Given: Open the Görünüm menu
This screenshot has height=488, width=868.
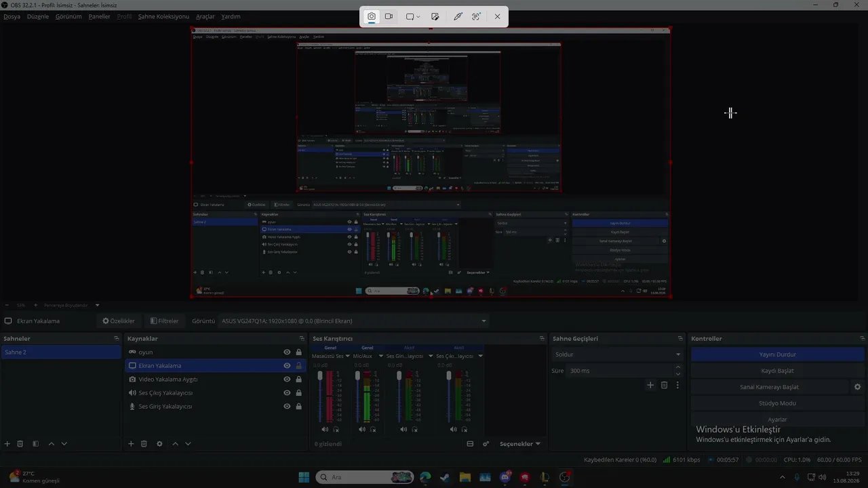Looking at the screenshot, I should pyautogui.click(x=68, y=16).
